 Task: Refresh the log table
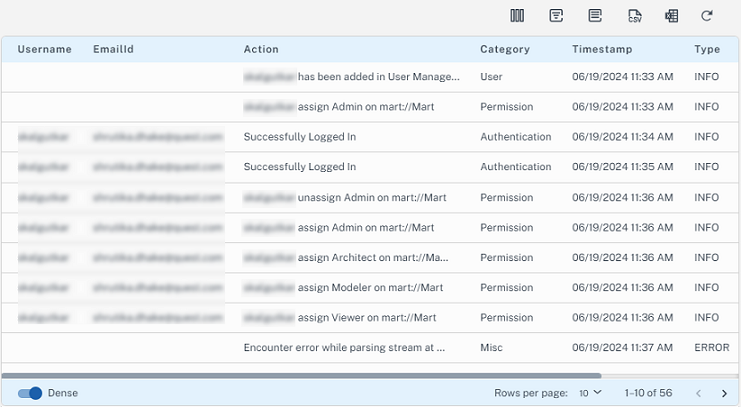(x=707, y=16)
